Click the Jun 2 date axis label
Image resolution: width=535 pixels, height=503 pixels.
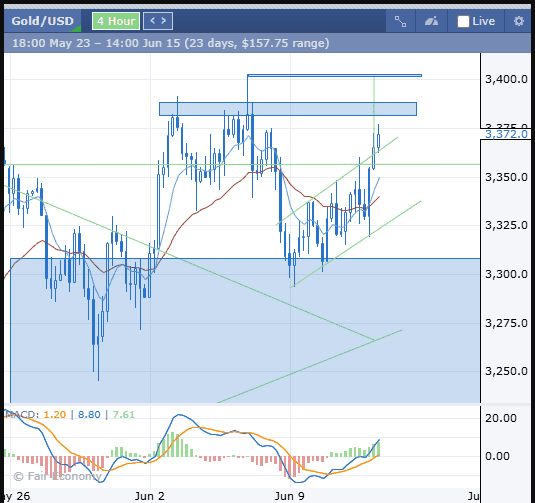tap(149, 496)
